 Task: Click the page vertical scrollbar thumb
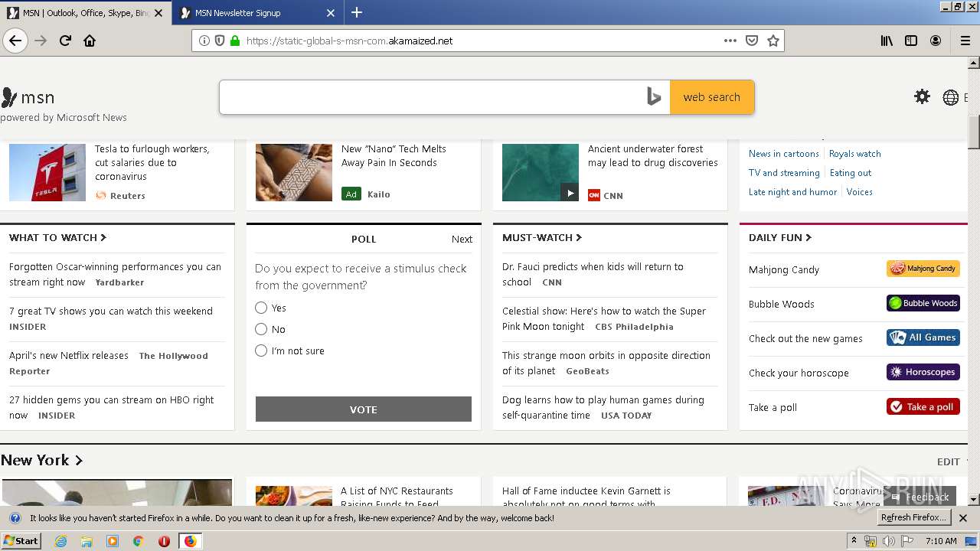pos(974,132)
